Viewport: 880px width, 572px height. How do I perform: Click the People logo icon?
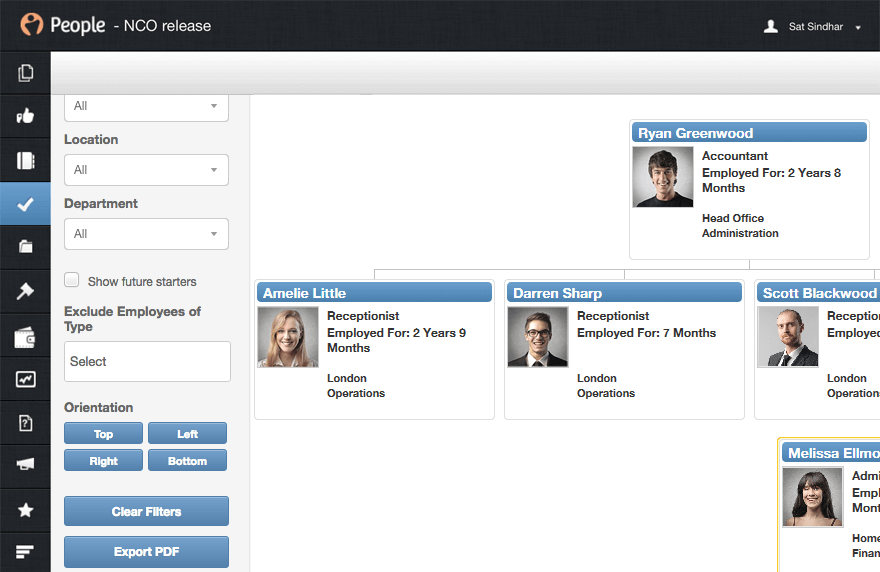(31, 24)
